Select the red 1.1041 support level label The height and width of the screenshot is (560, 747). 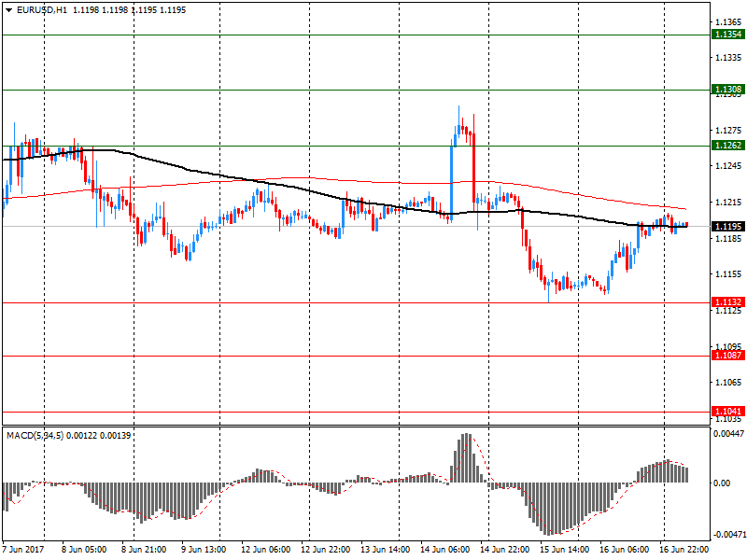click(728, 411)
